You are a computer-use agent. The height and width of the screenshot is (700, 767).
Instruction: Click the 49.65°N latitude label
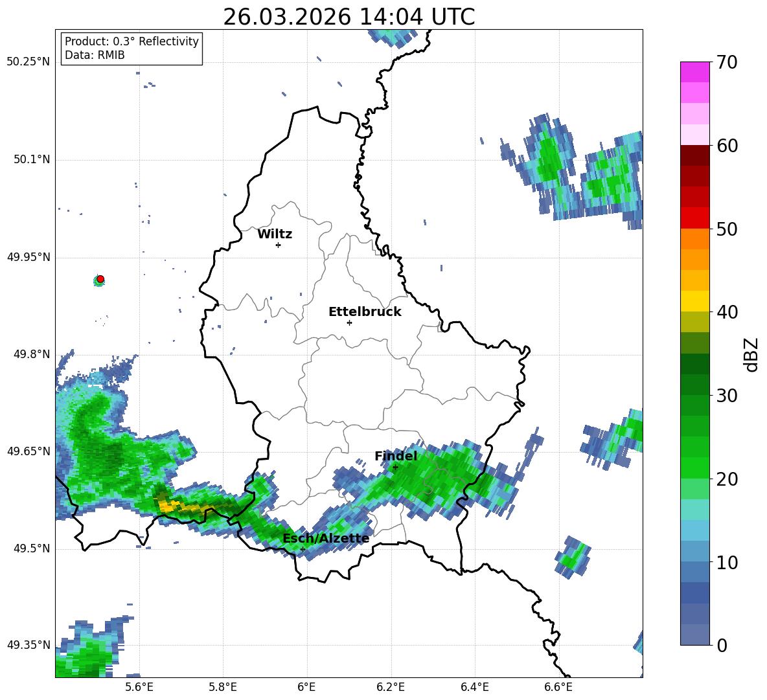(x=29, y=451)
